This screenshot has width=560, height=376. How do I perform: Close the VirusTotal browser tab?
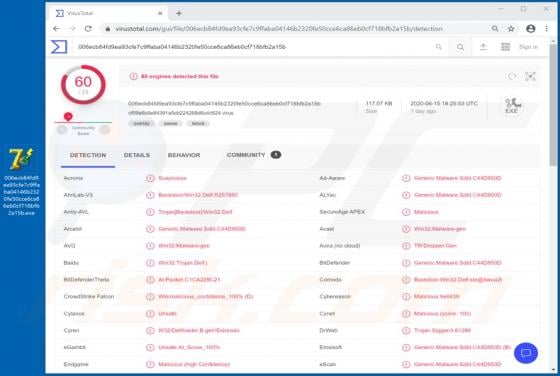pos(160,13)
